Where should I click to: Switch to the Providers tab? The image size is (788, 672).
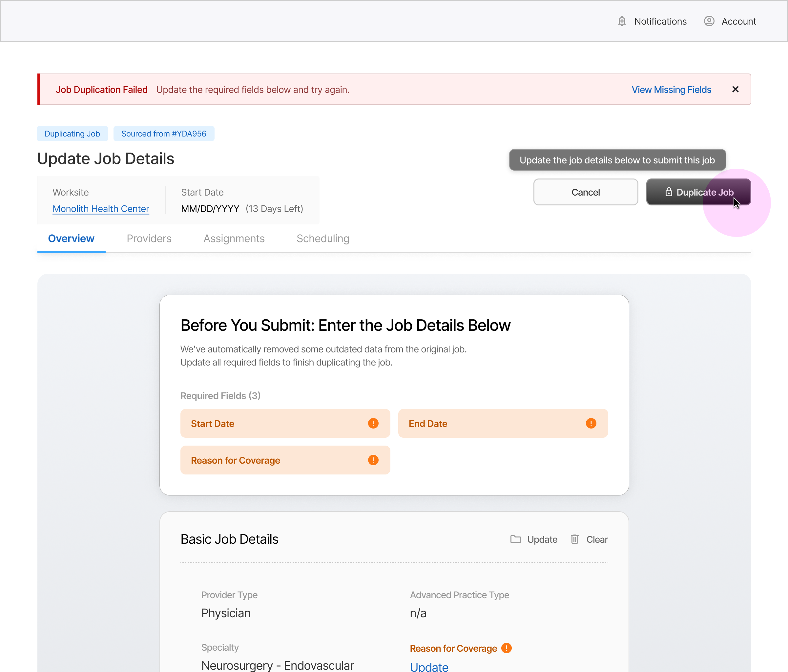pyautogui.click(x=149, y=239)
